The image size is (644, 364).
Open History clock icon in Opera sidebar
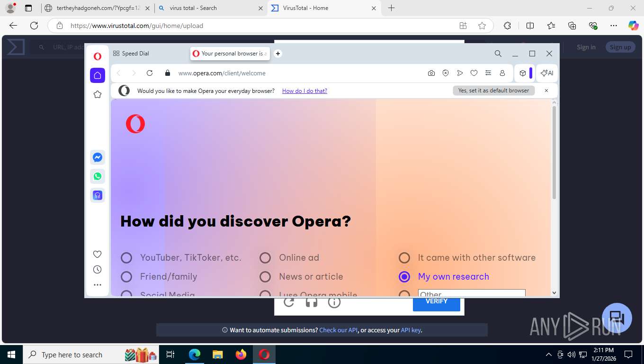click(x=98, y=269)
